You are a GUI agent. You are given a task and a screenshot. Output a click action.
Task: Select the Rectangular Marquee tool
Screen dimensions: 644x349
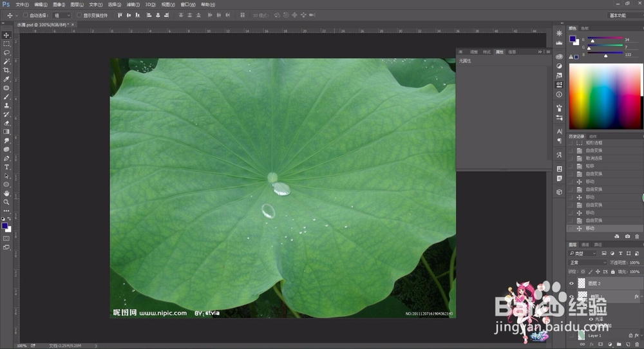point(6,44)
